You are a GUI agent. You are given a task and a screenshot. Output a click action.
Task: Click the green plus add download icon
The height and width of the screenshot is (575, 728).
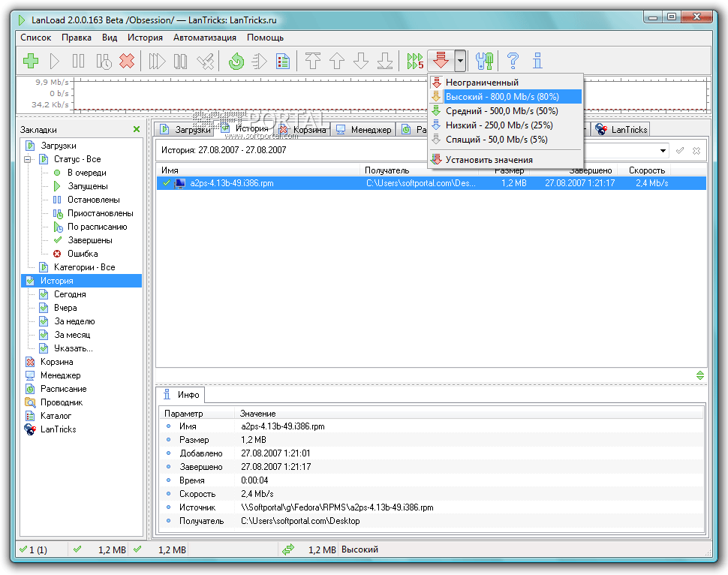pos(31,61)
